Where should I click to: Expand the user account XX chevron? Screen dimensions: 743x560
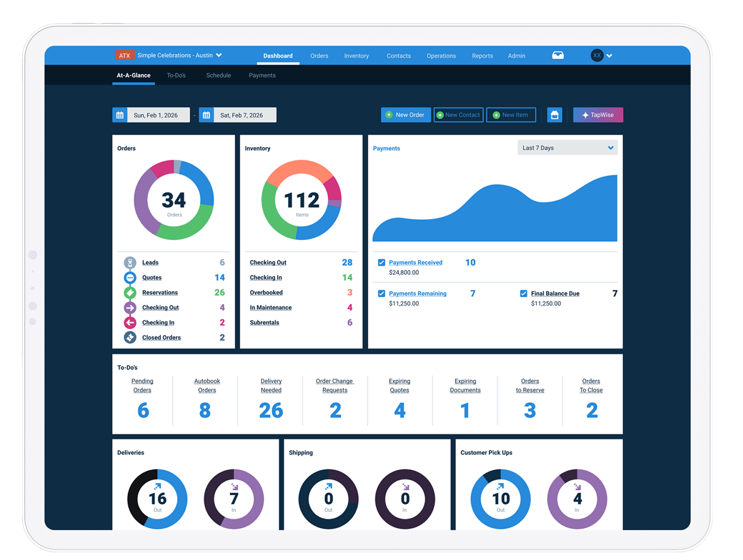coord(609,55)
